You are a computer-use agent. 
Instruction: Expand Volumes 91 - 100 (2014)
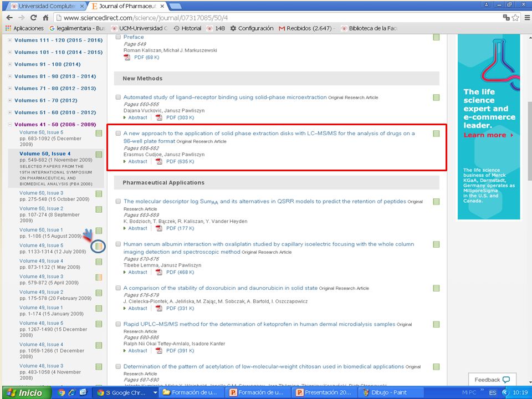(x=10, y=64)
